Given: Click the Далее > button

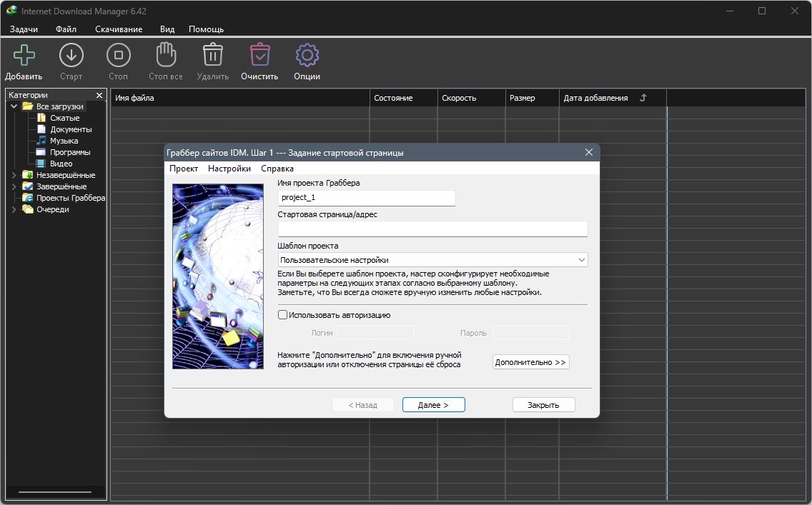Looking at the screenshot, I should tap(433, 404).
